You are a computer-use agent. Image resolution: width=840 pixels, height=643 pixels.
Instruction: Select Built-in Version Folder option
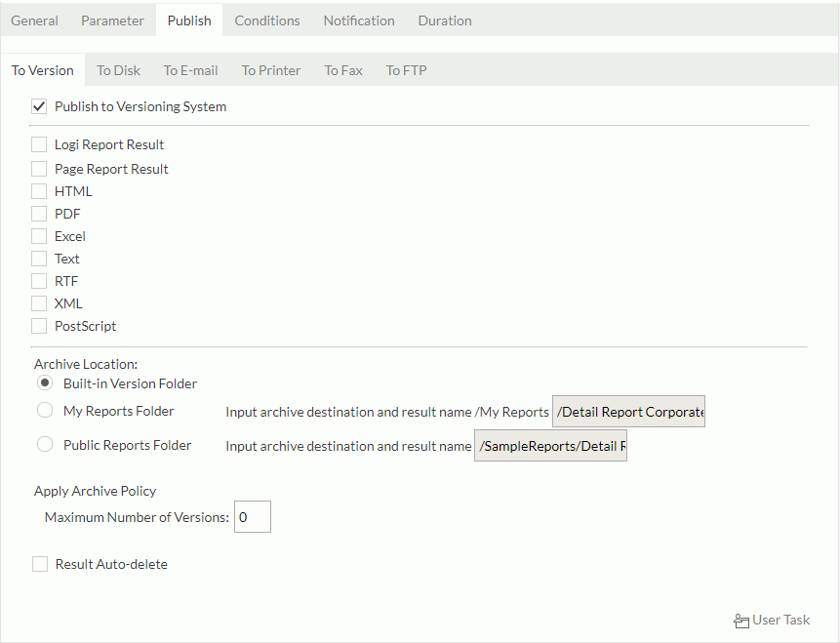tap(44, 382)
